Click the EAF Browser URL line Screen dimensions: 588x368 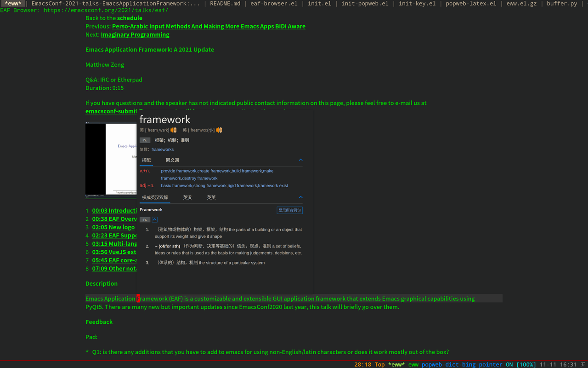[x=84, y=10]
